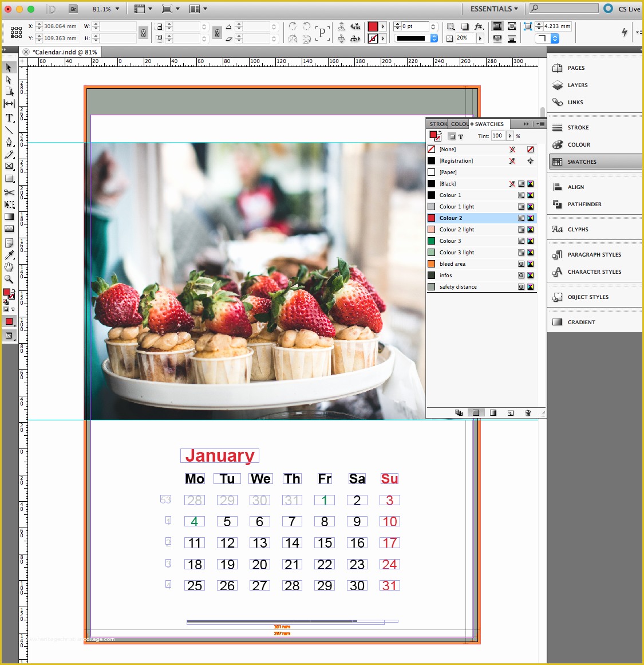The width and height of the screenshot is (644, 665).
Task: Toggle formatting affects text T in Swatches panel
Action: (x=461, y=136)
